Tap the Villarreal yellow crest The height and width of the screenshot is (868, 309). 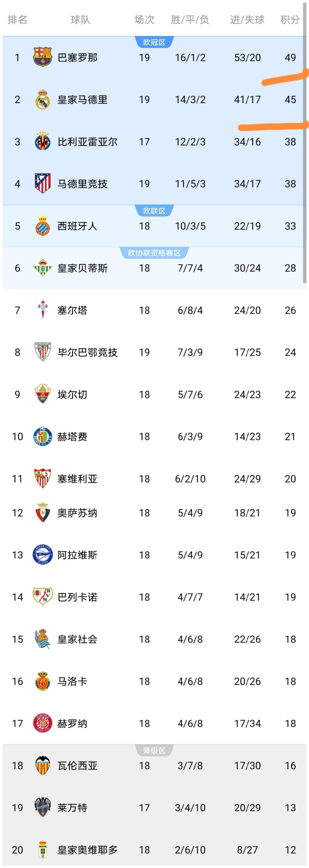click(x=42, y=141)
